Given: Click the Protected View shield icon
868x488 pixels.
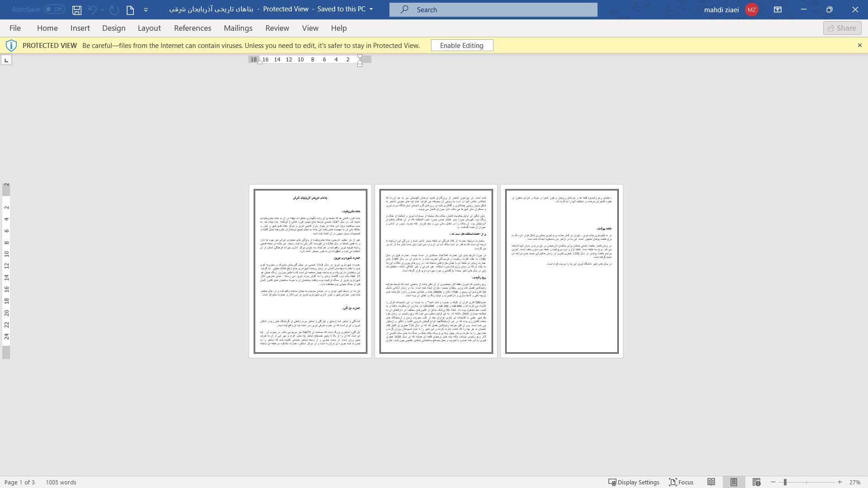Looking at the screenshot, I should coord(11,45).
